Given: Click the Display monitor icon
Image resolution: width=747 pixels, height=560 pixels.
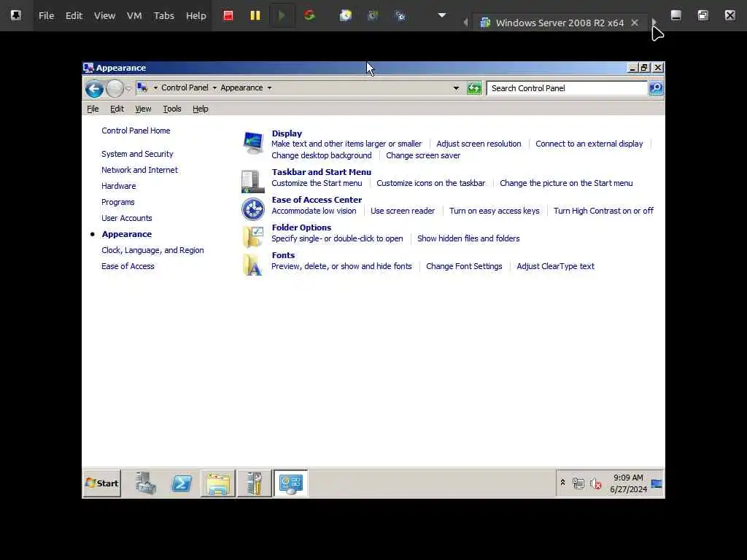Looking at the screenshot, I should (x=253, y=144).
